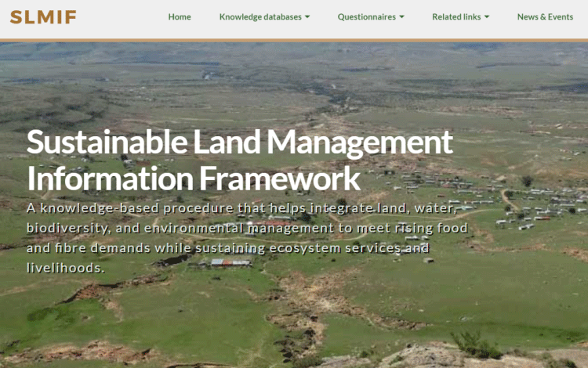The height and width of the screenshot is (368, 588).
Task: Go to the News & Events page
Action: pyautogui.click(x=545, y=17)
